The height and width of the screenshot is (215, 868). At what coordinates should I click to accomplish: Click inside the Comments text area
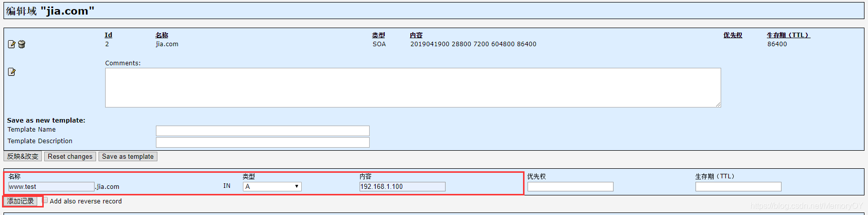tap(413, 88)
